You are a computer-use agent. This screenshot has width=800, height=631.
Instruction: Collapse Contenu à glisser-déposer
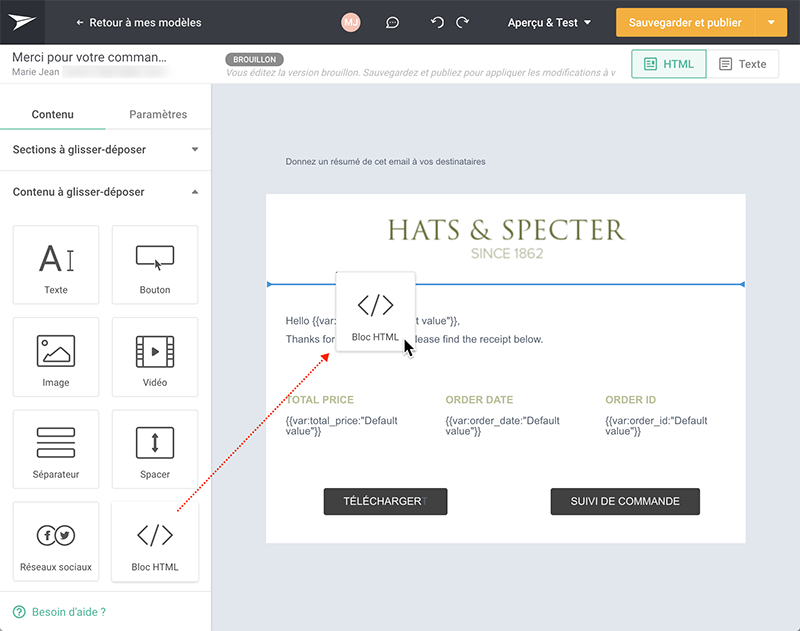(106, 192)
